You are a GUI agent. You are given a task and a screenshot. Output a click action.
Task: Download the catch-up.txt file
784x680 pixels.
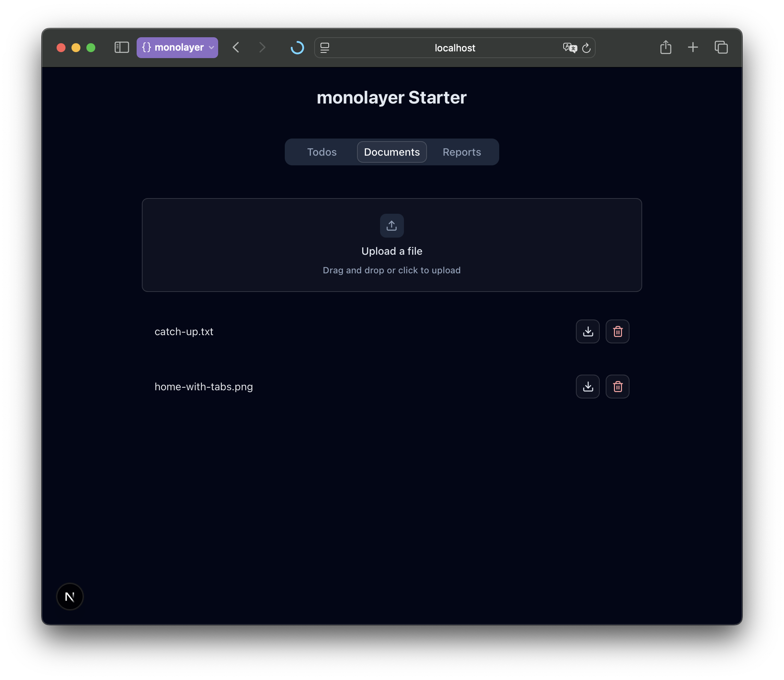coord(587,331)
